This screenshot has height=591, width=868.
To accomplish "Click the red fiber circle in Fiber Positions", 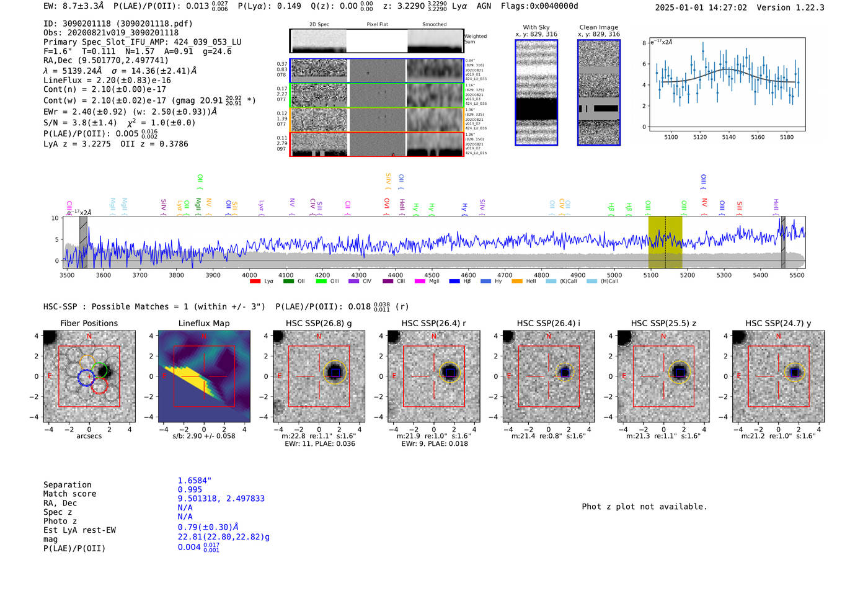I will pyautogui.click(x=99, y=386).
